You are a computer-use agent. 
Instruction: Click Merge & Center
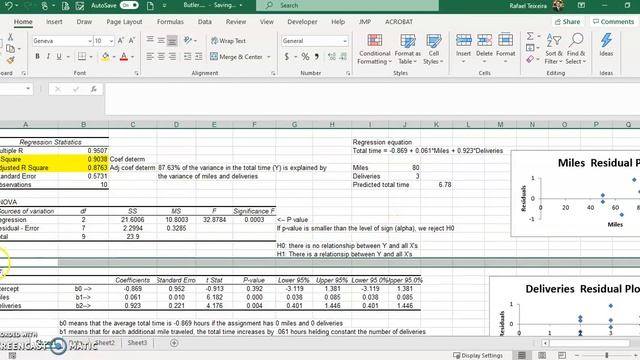tap(236, 57)
